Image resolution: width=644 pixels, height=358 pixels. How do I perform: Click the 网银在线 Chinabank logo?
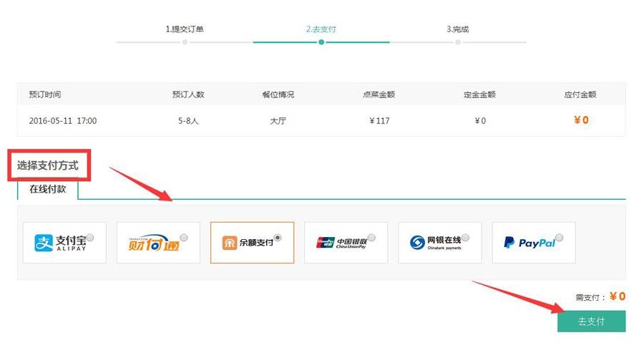[x=435, y=243]
